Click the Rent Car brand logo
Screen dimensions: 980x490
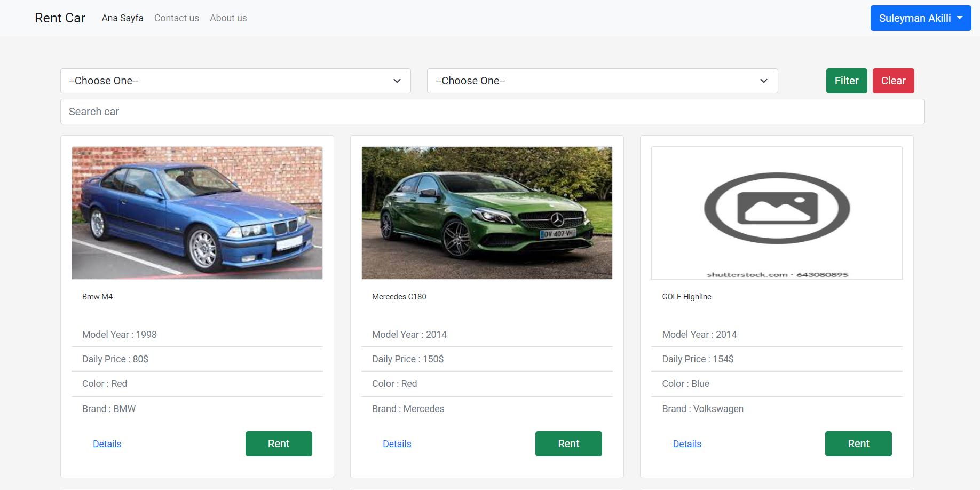59,18
